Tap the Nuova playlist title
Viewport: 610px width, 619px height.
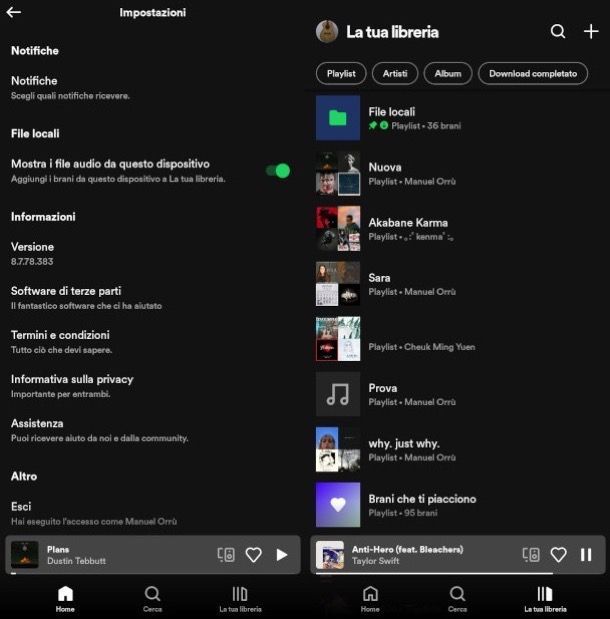click(385, 167)
